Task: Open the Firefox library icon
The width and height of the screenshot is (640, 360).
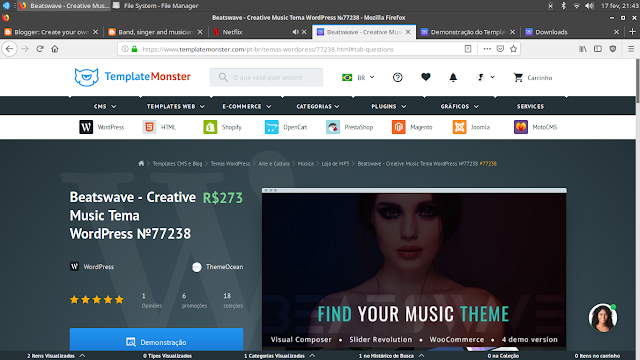Action: tap(583, 49)
